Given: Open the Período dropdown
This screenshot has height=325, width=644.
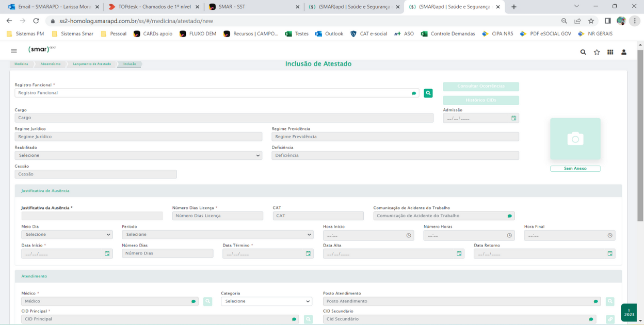Looking at the screenshot, I should click(218, 235).
